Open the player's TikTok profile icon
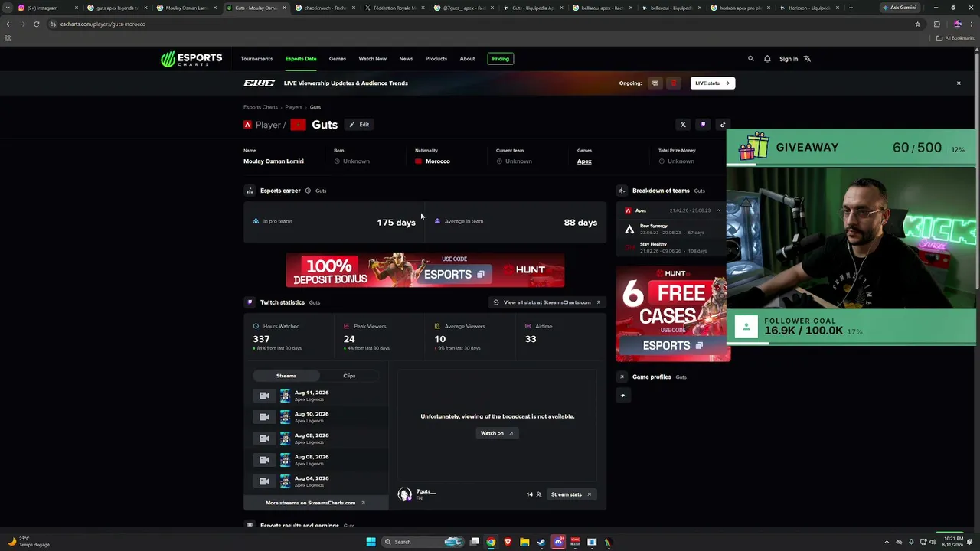The width and height of the screenshot is (980, 551). click(x=723, y=125)
